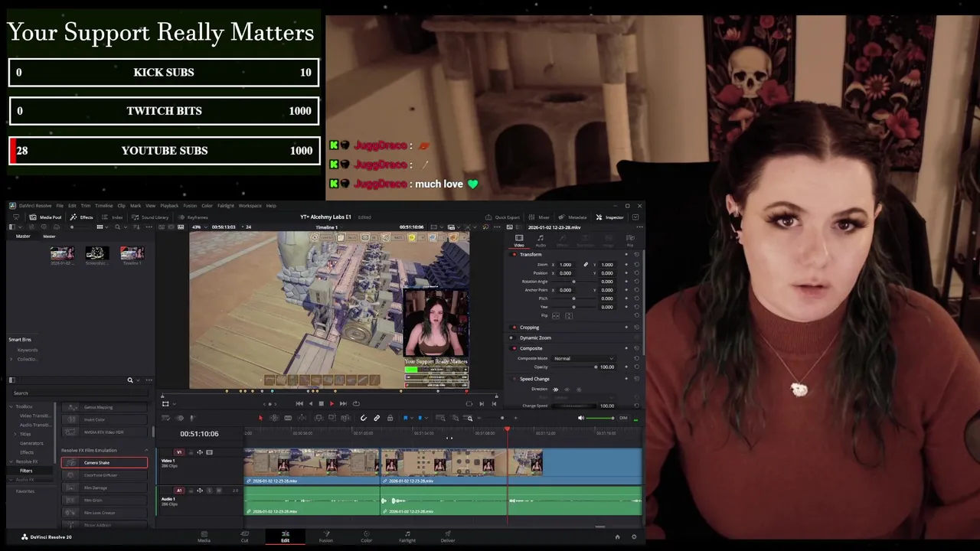
Task: Open the Workspace menu
Action: (x=250, y=206)
